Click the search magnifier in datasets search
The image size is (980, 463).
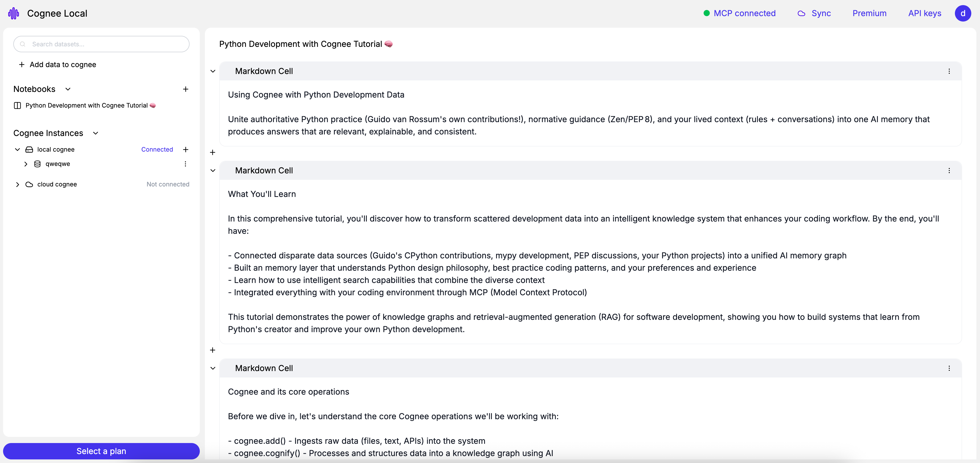(x=23, y=44)
